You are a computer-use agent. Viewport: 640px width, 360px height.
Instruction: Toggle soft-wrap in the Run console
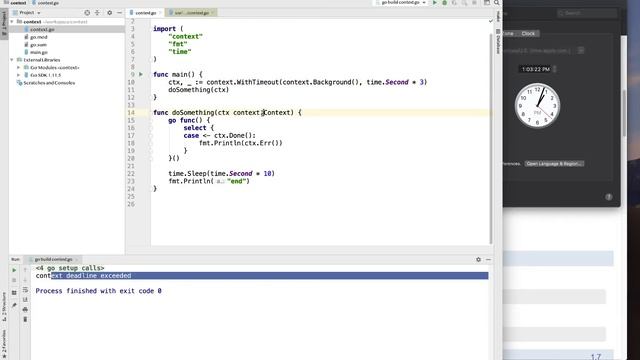pyautogui.click(x=25, y=290)
